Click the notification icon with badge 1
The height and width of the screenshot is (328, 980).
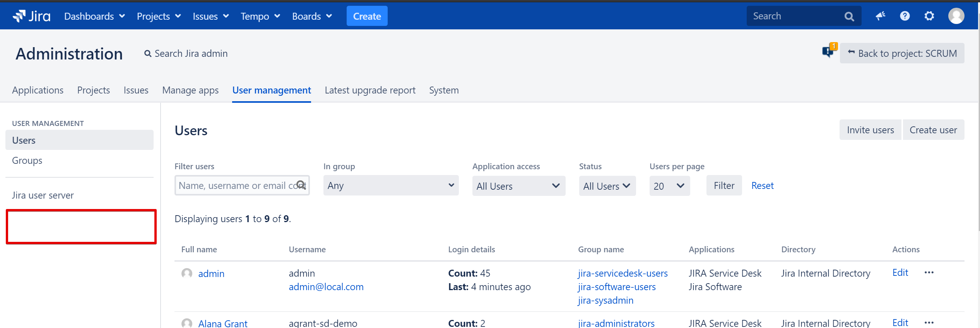pos(829,51)
